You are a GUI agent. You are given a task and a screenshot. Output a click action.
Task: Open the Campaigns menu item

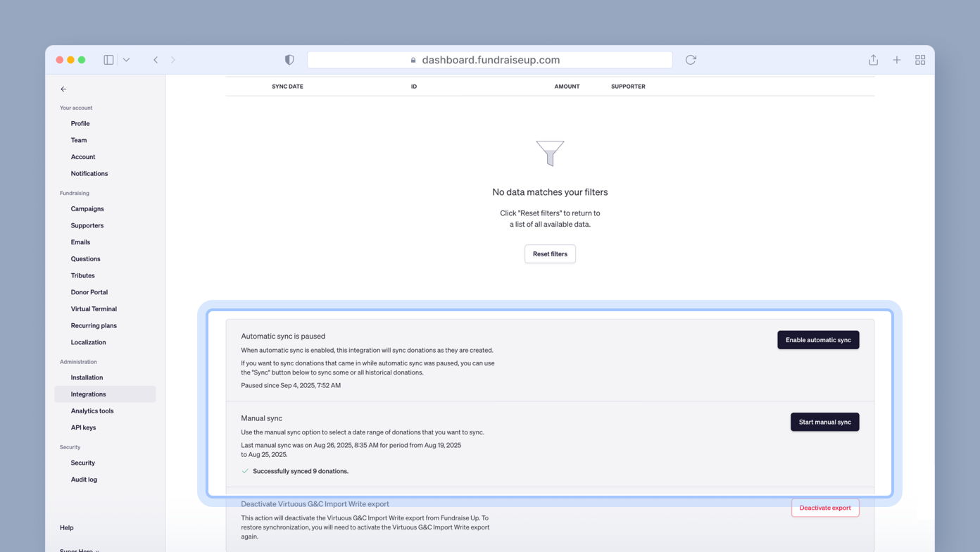click(87, 209)
